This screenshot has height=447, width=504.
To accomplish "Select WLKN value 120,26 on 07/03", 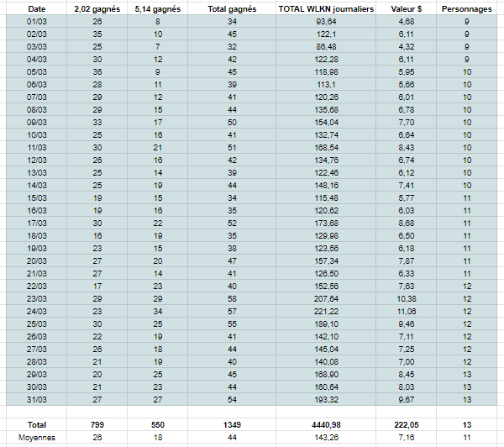I will click(326, 97).
